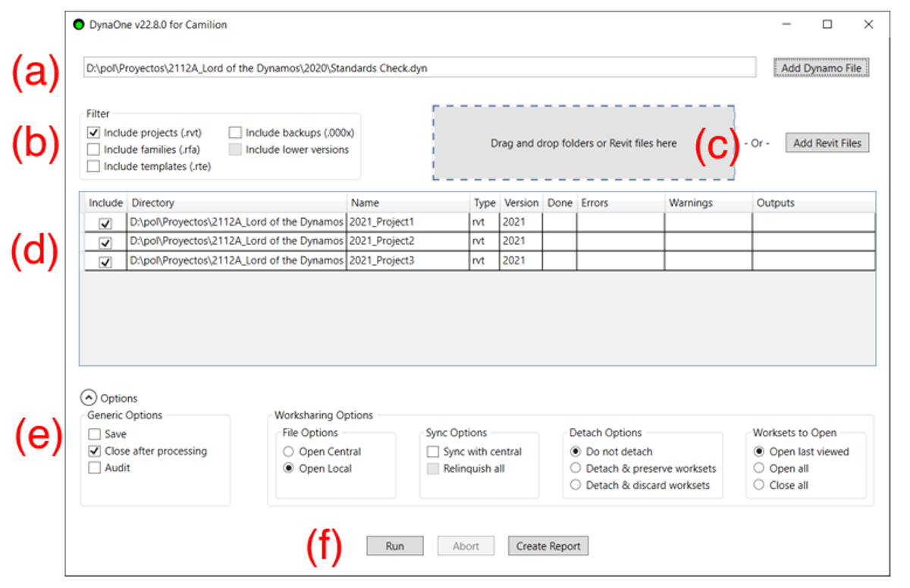
Task: Select Do not detach option
Action: pos(576,452)
